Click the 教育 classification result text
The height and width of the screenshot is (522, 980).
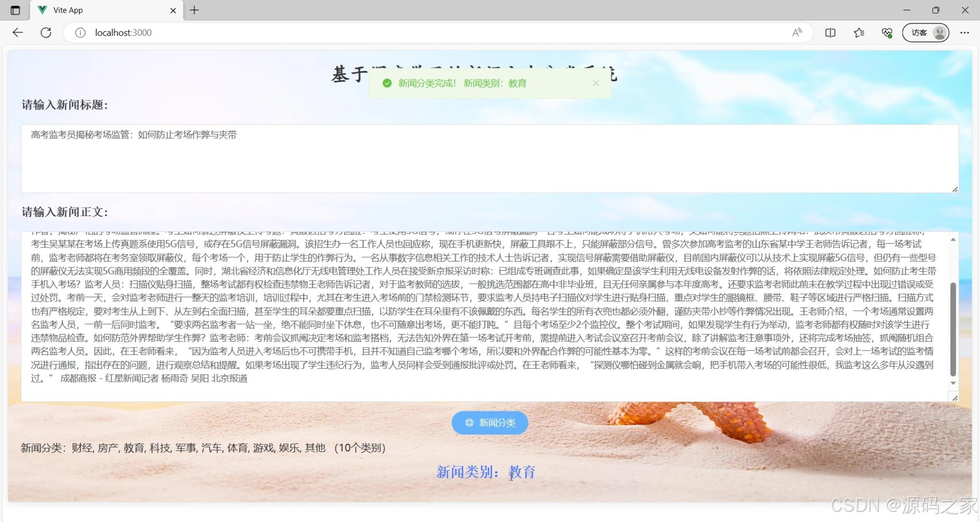click(522, 472)
